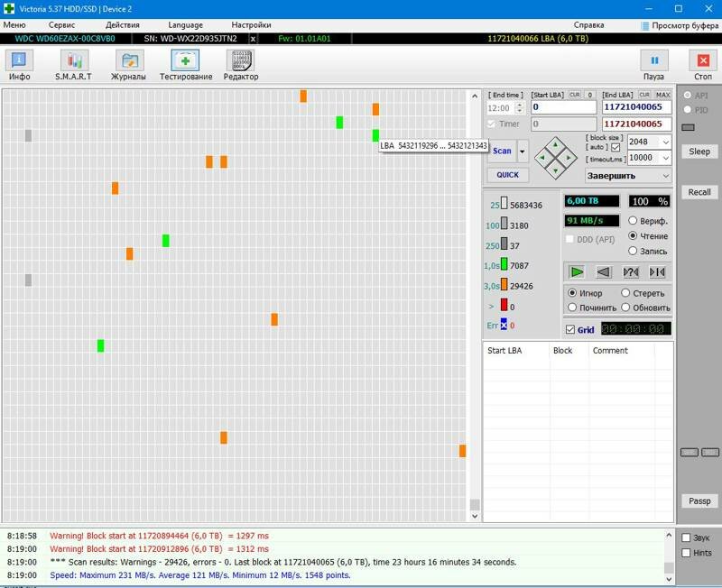Image resolution: width=722 pixels, height=588 pixels.
Task: Expand the Scan button dropdown arrow
Action: click(x=523, y=151)
